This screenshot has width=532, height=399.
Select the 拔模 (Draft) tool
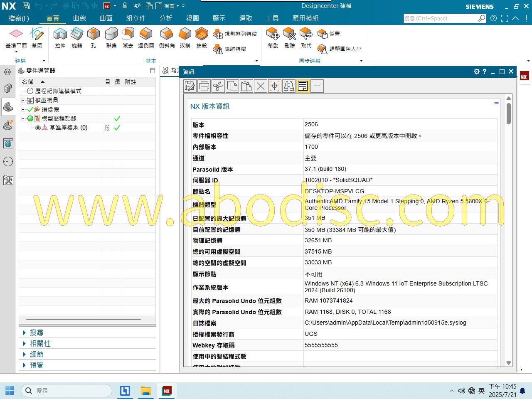coord(185,38)
